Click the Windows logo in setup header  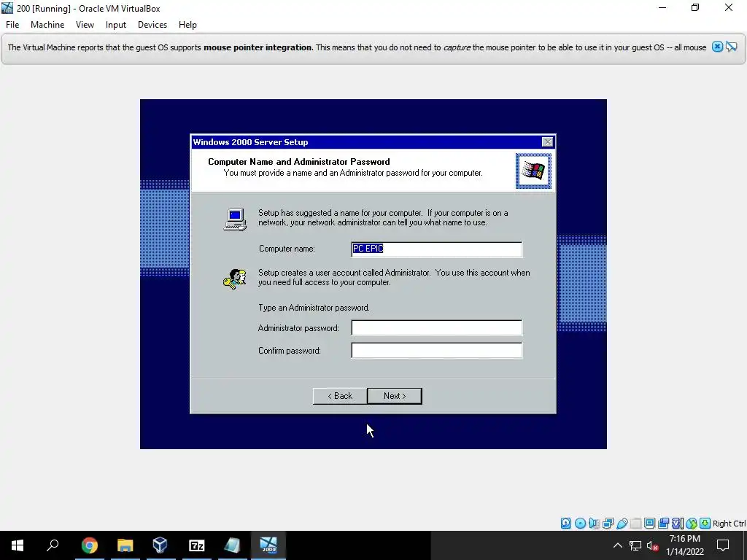(x=533, y=171)
